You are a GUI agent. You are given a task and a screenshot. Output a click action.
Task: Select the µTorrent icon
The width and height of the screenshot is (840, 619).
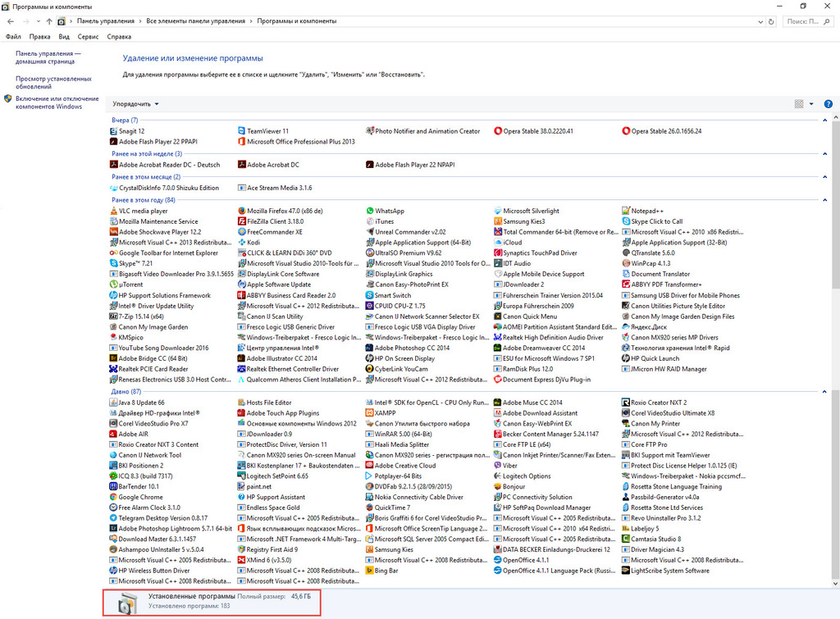tap(113, 284)
